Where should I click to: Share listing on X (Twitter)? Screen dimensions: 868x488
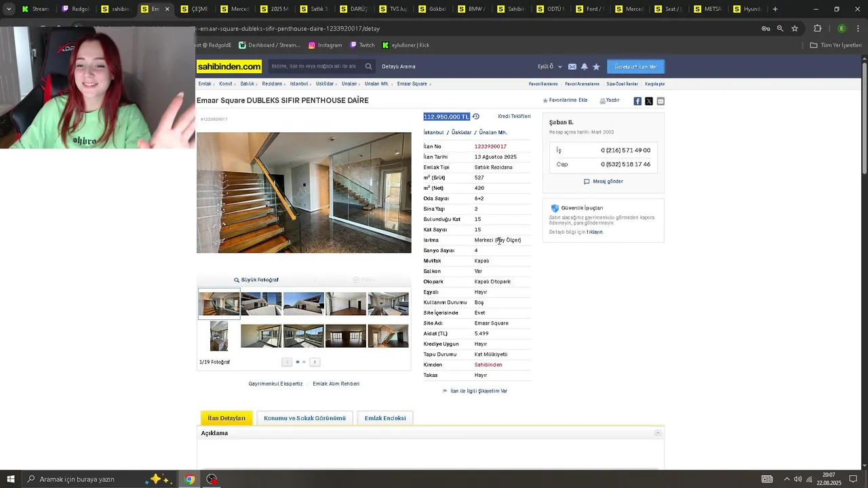click(649, 101)
